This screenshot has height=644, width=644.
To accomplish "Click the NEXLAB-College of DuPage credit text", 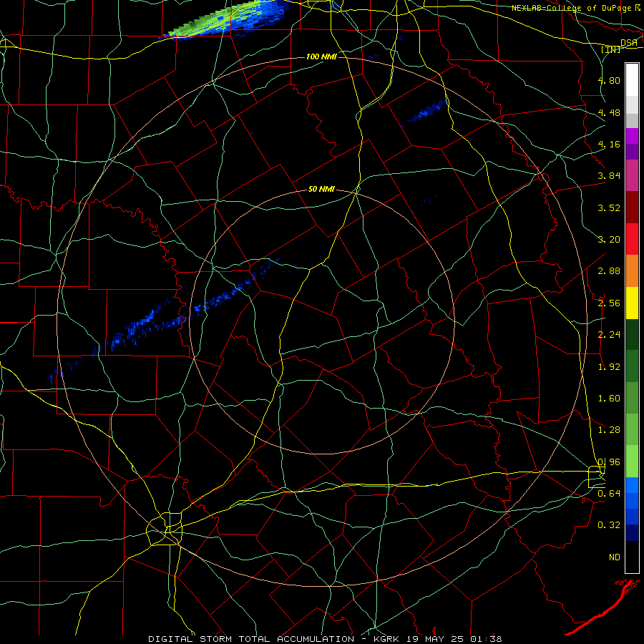I will click(571, 8).
